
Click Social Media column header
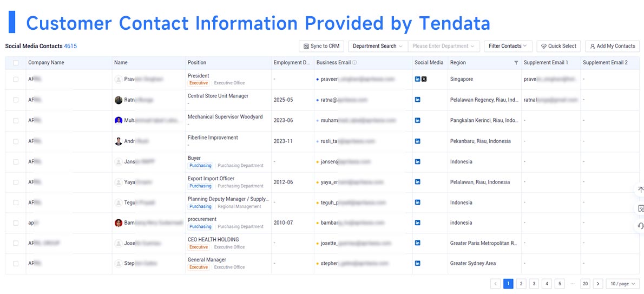click(429, 62)
